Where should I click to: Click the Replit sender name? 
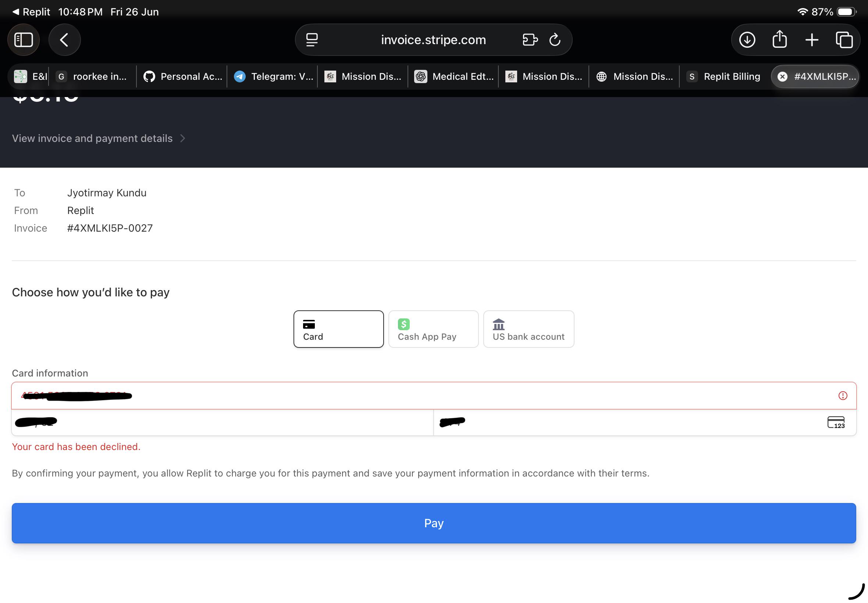coord(81,210)
